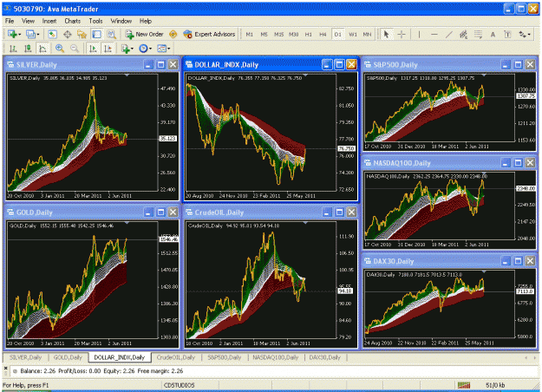The image size is (542, 392).
Task: Switch to the GOLD,Daily chart tab
Action: tap(68, 357)
